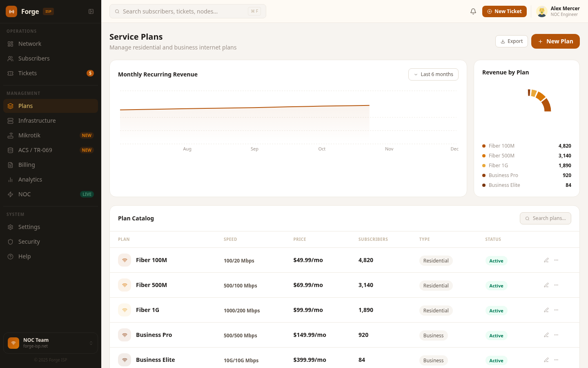Open Infrastructure page
Viewport: 588px width, 368px height.
click(x=51, y=121)
